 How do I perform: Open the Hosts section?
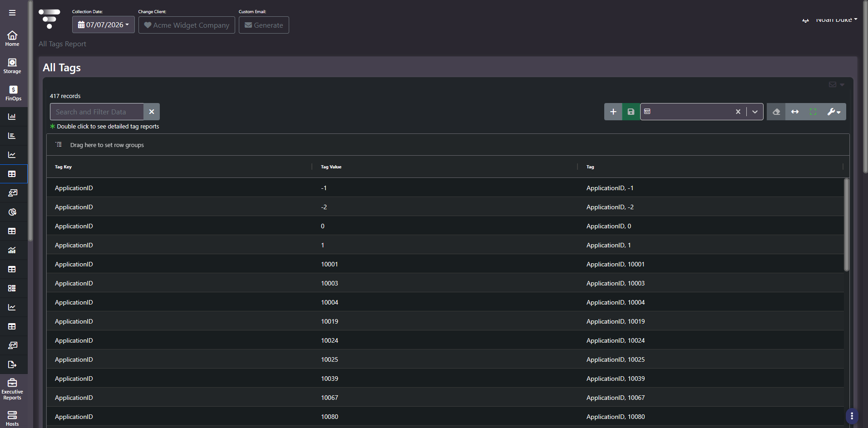click(12, 418)
